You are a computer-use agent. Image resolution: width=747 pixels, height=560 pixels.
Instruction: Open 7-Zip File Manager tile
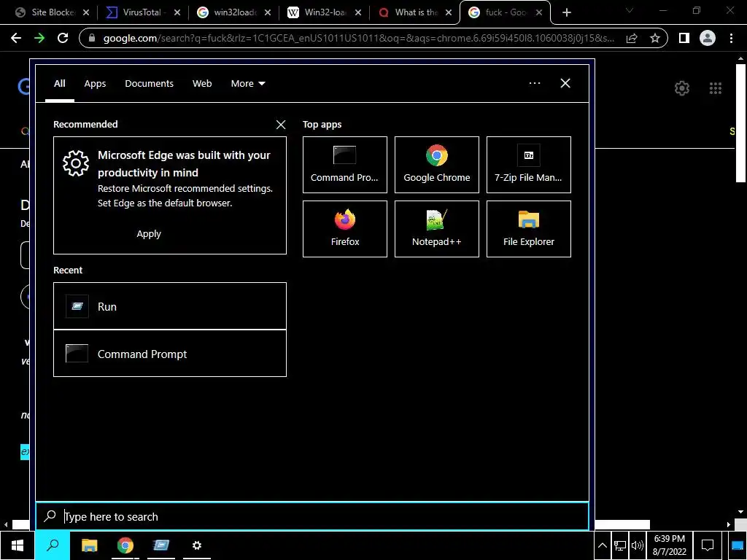point(528,165)
